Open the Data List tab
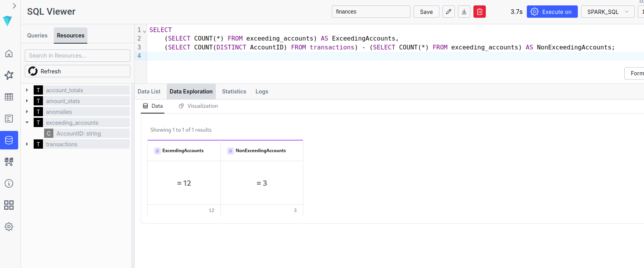This screenshot has width=644, height=268. [x=149, y=92]
